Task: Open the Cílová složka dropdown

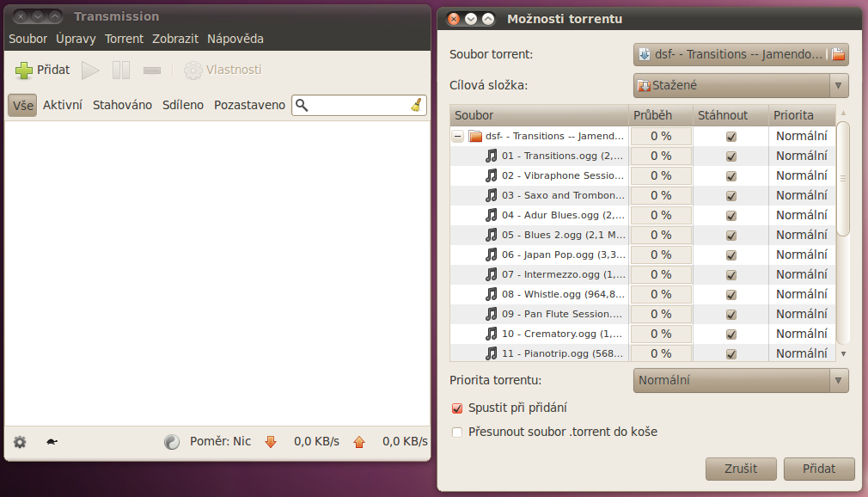Action: tap(741, 85)
